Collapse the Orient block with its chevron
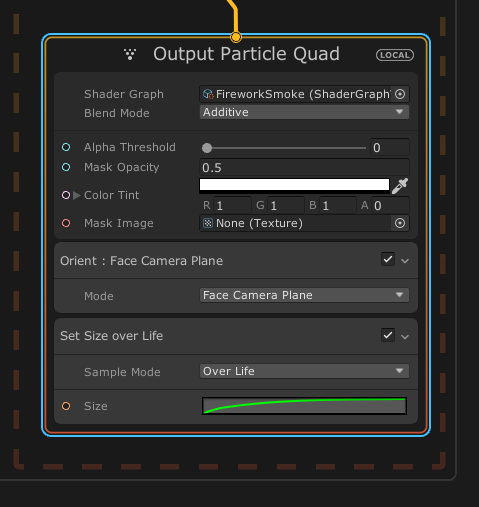 pos(405,261)
